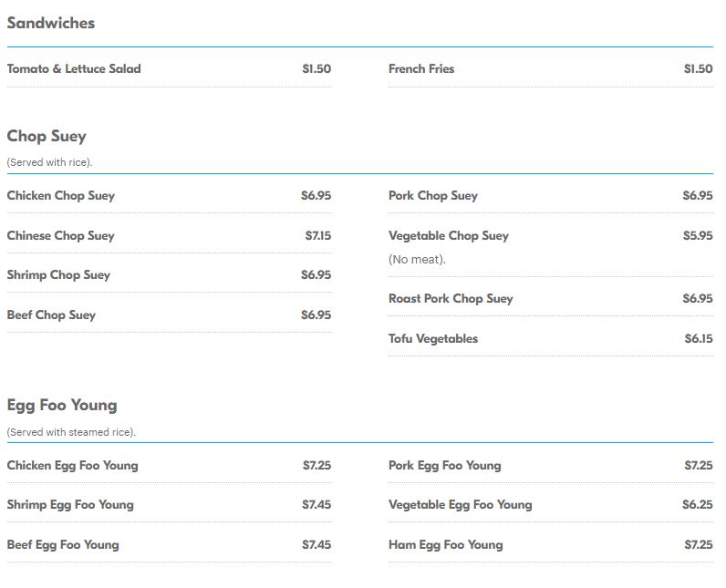Open Pork Egg Foo Young
Viewport: 726px width, 588px height.
pos(445,466)
